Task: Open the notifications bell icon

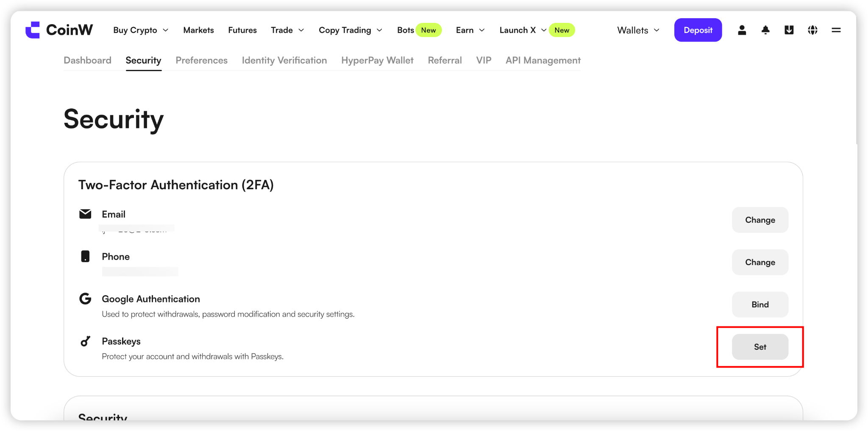Action: coord(765,30)
